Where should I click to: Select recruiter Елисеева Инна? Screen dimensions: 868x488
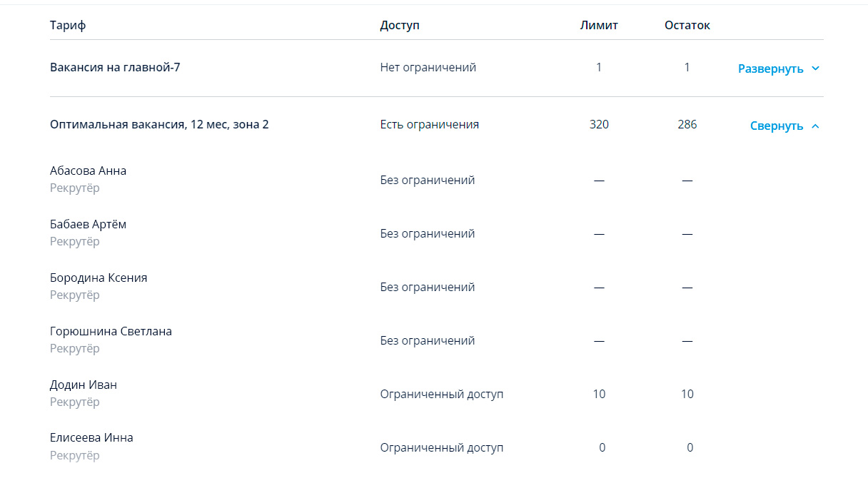(91, 437)
